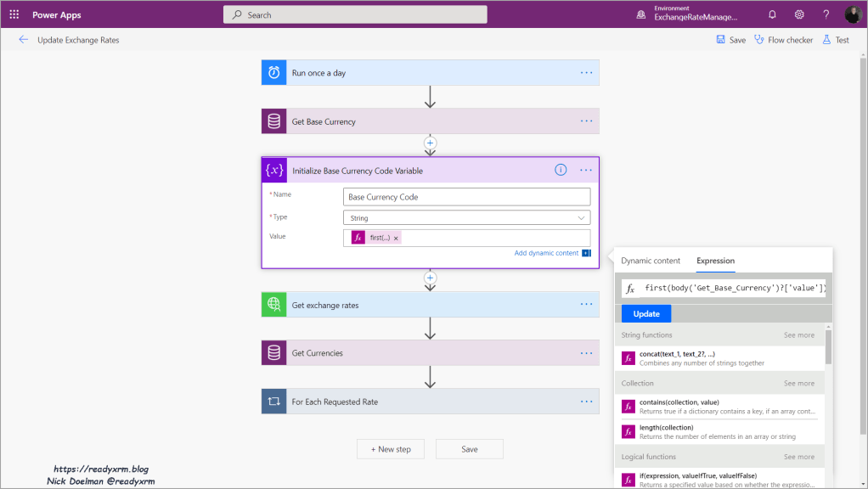Select the Expression tab
Screen dimensions: 868x489
pyautogui.click(x=715, y=261)
